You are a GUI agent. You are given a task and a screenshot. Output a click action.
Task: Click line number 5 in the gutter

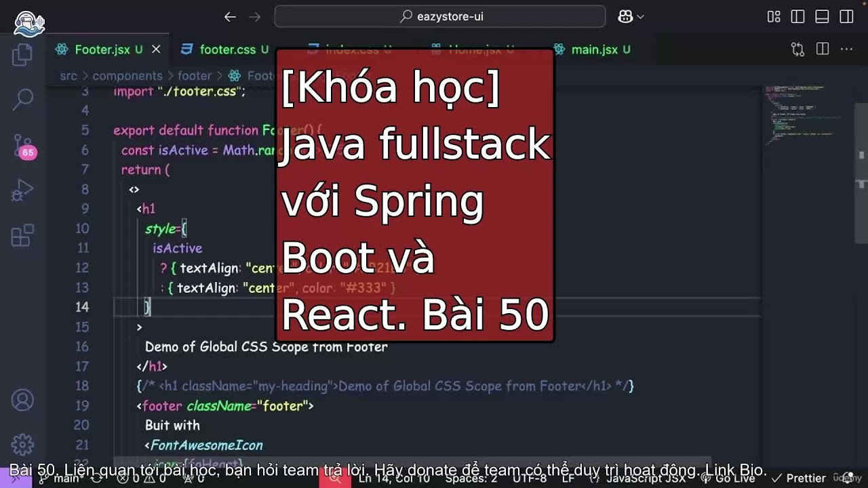coord(85,130)
